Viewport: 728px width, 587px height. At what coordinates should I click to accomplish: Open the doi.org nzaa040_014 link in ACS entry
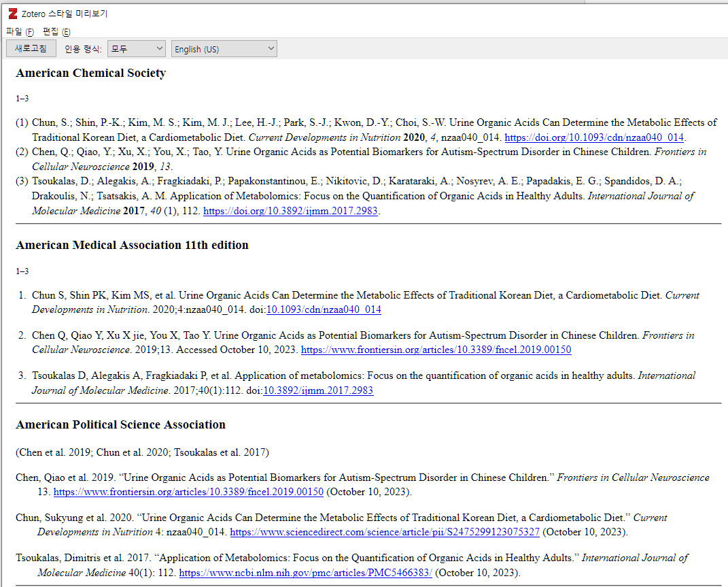coord(594,137)
